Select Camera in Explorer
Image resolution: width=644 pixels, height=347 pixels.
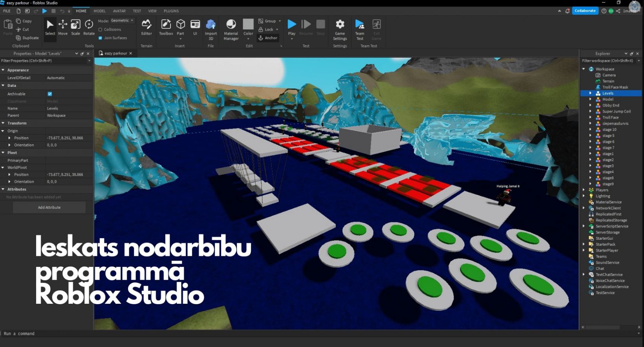click(x=609, y=75)
